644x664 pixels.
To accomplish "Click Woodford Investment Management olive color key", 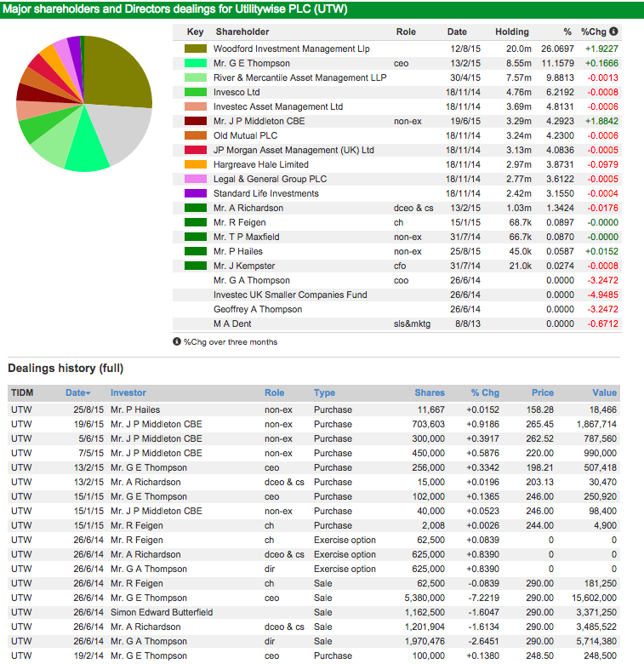I will 196,49.
